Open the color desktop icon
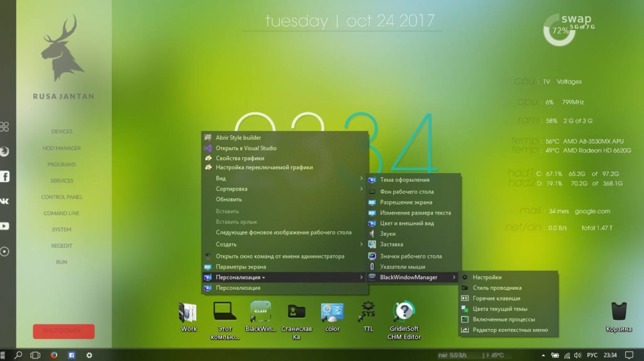The width and height of the screenshot is (644, 361). point(332,317)
